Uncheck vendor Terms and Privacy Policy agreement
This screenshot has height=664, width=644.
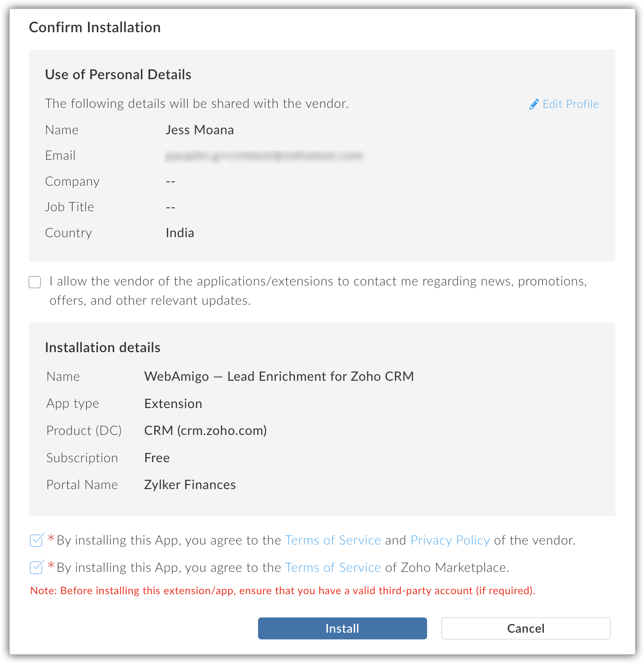tap(36, 540)
